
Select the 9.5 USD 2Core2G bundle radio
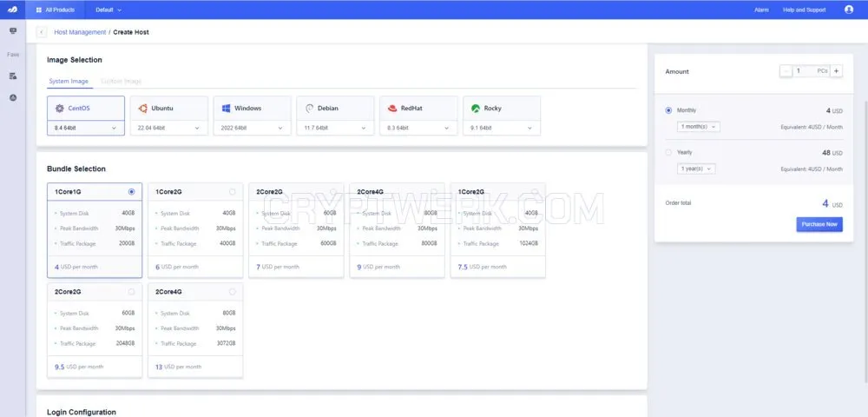click(131, 292)
